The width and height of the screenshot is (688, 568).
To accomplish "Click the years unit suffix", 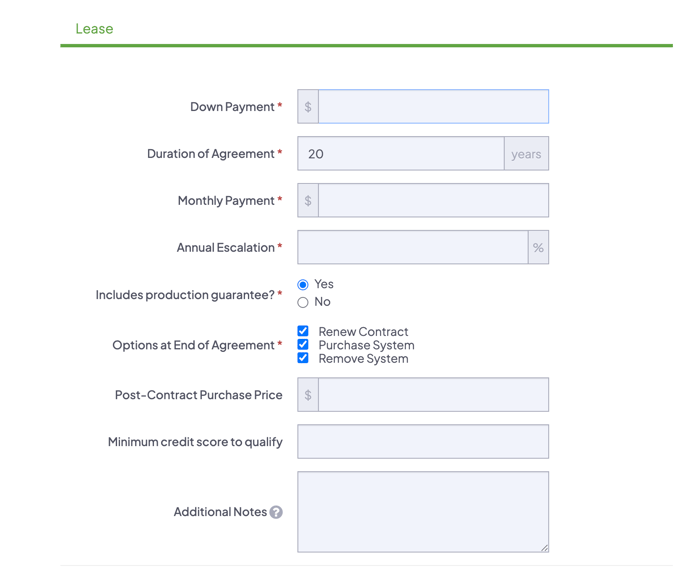I will pos(526,154).
